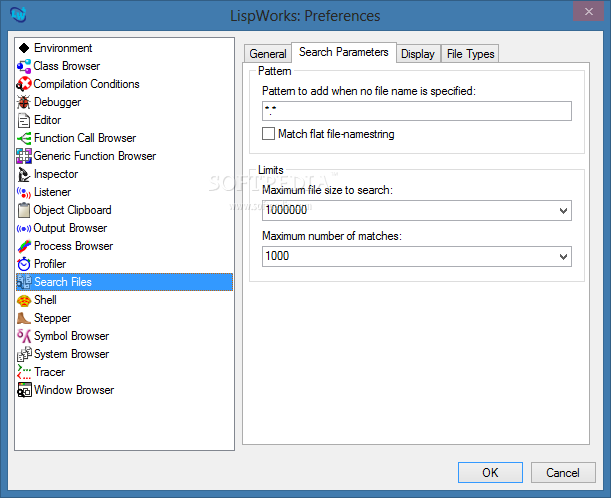This screenshot has width=611, height=498.
Task: Select the Environment label in the list
Action: (x=63, y=48)
